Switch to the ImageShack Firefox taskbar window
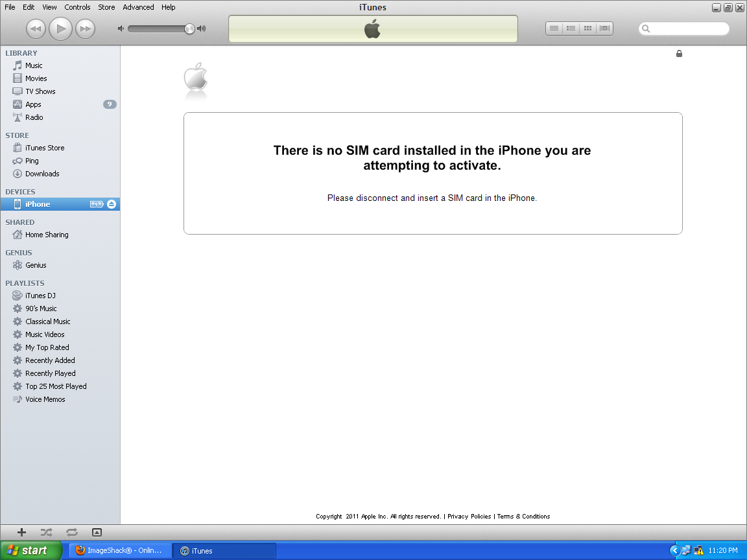 click(x=121, y=550)
